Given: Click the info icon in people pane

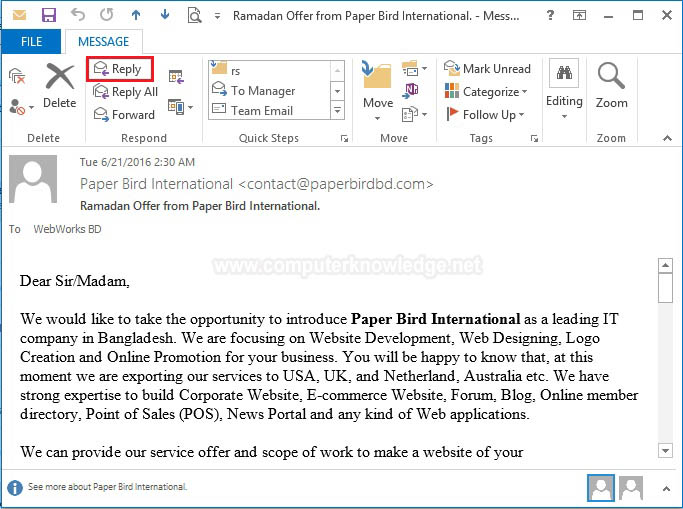Looking at the screenshot, I should pyautogui.click(x=15, y=488).
